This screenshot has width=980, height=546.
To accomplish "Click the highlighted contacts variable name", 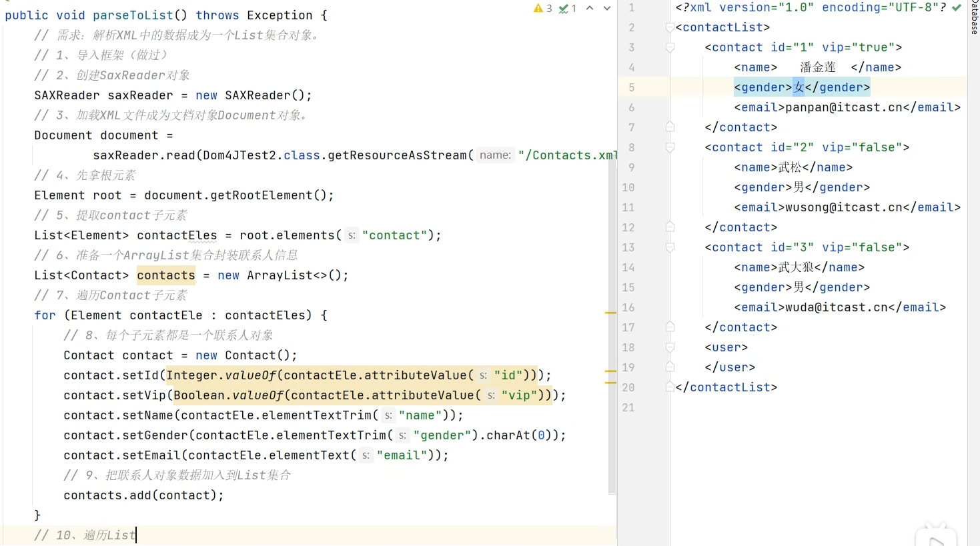I will point(166,275).
